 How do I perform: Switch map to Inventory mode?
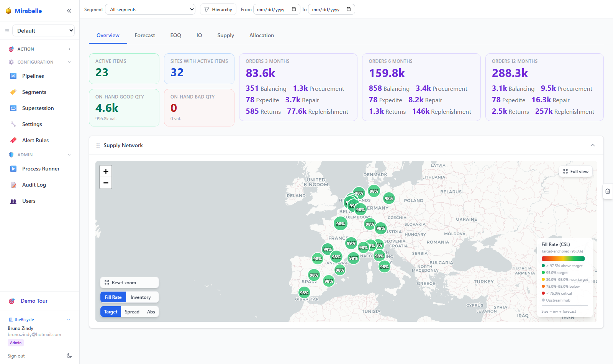click(141, 297)
